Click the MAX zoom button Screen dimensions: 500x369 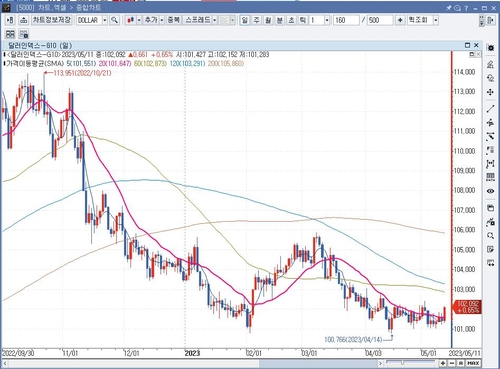point(473,363)
